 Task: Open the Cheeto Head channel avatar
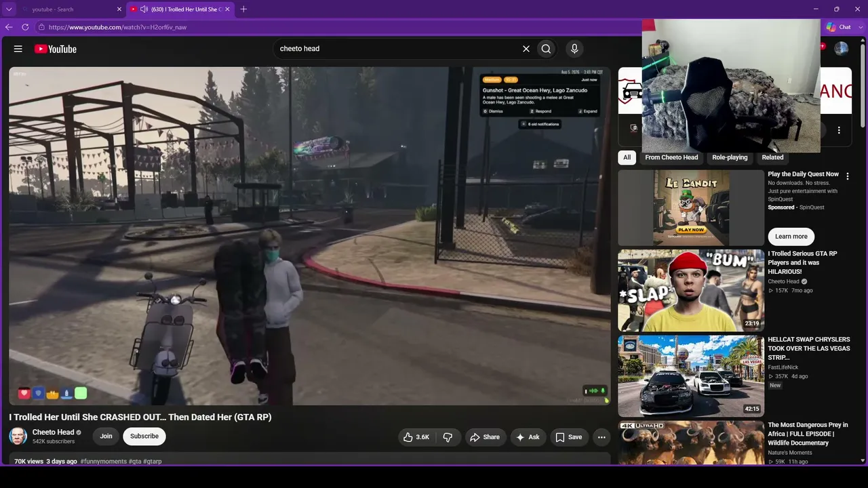click(18, 436)
